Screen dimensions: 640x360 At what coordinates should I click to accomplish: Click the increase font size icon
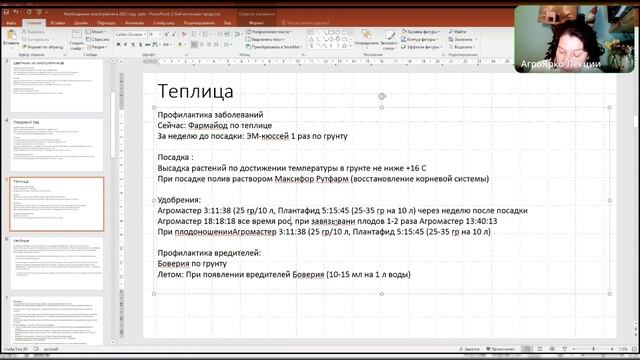click(x=167, y=34)
